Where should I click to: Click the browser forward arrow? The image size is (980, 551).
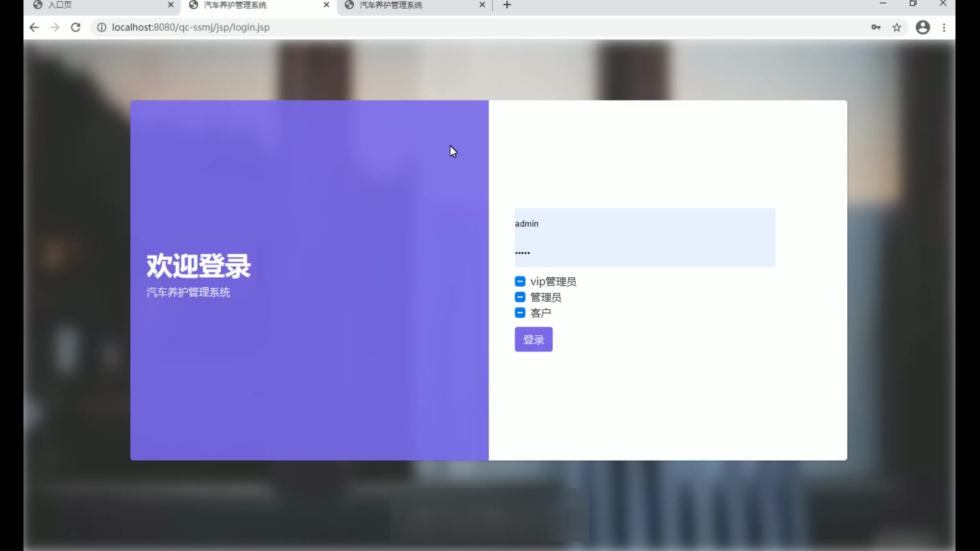[55, 28]
